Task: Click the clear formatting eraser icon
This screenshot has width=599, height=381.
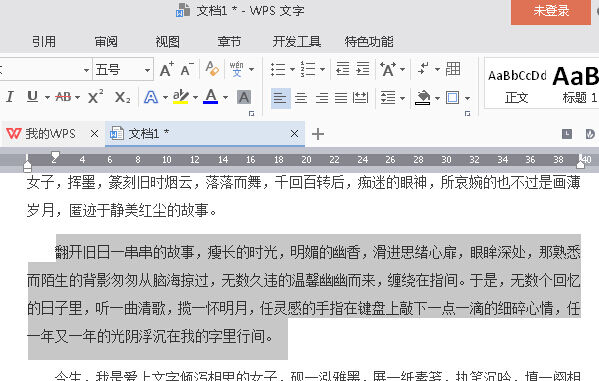Action: click(212, 69)
